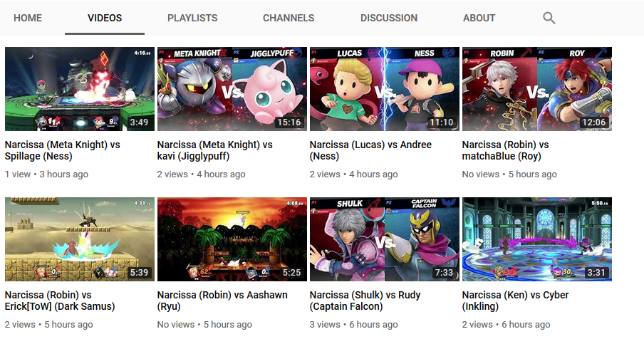The image size is (644, 339).
Task: Open title Narcissa (Meta Knight) vs Spillage (Ness)
Action: pyautogui.click(x=63, y=150)
